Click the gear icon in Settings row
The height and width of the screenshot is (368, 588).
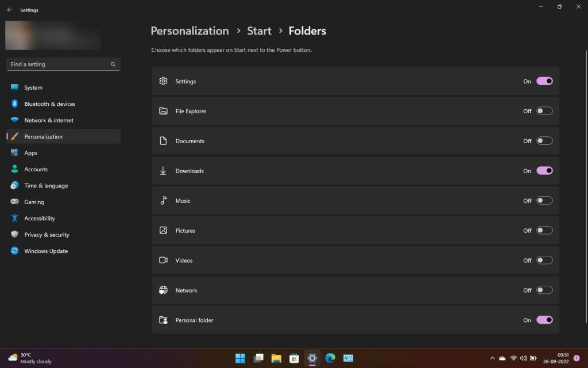163,81
